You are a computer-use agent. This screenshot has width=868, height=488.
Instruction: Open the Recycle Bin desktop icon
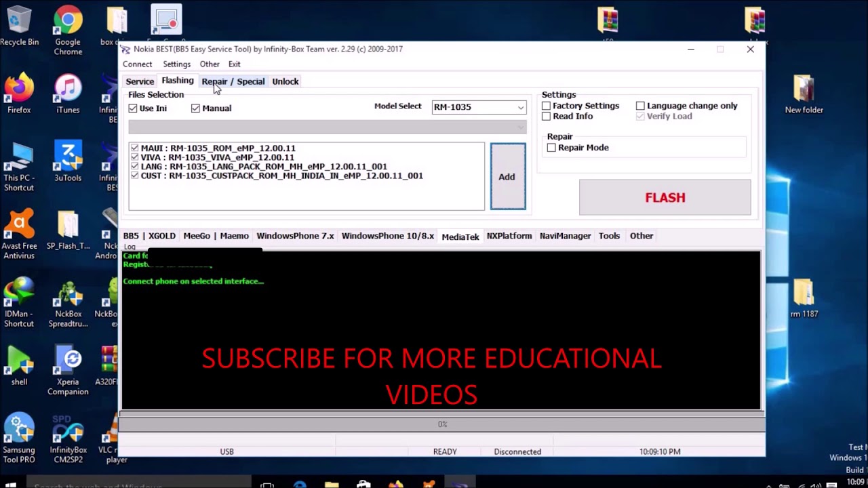pyautogui.click(x=19, y=26)
